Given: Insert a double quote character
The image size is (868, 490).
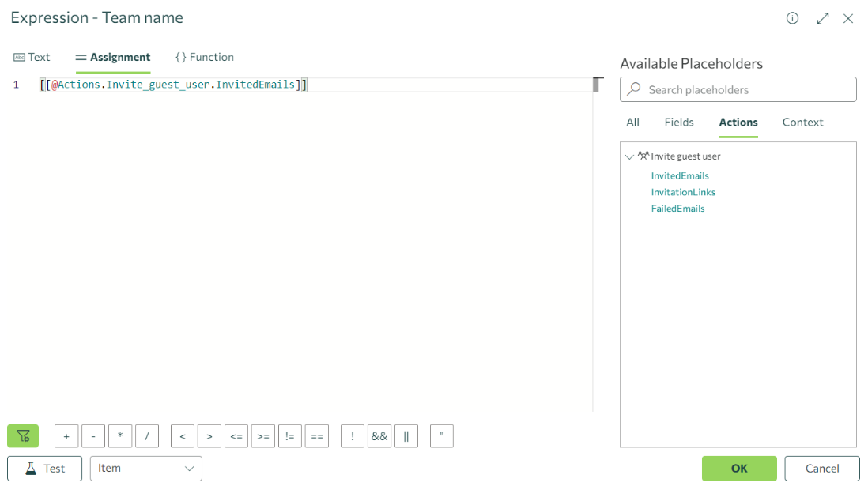Looking at the screenshot, I should pos(442,436).
